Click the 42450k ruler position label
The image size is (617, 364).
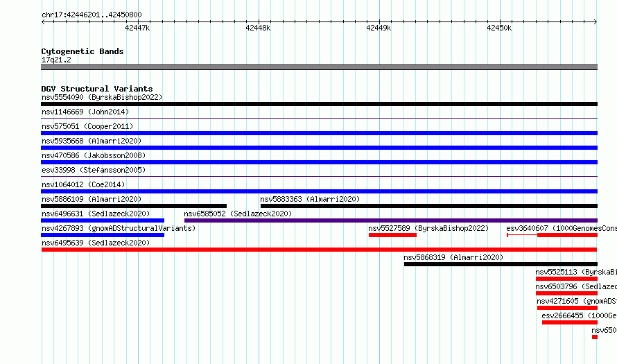click(x=499, y=28)
